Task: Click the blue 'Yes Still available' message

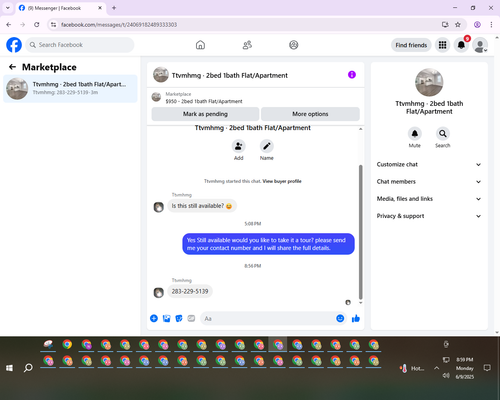Action: [x=268, y=244]
